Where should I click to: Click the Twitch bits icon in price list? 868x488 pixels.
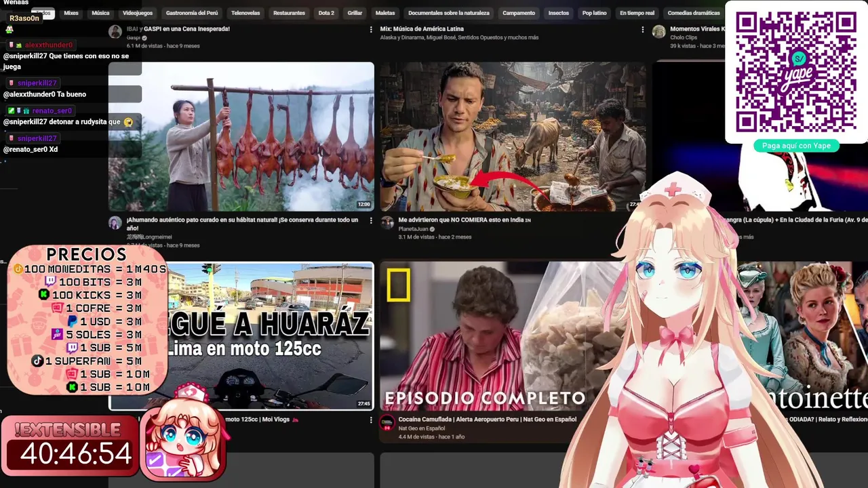pos(50,282)
